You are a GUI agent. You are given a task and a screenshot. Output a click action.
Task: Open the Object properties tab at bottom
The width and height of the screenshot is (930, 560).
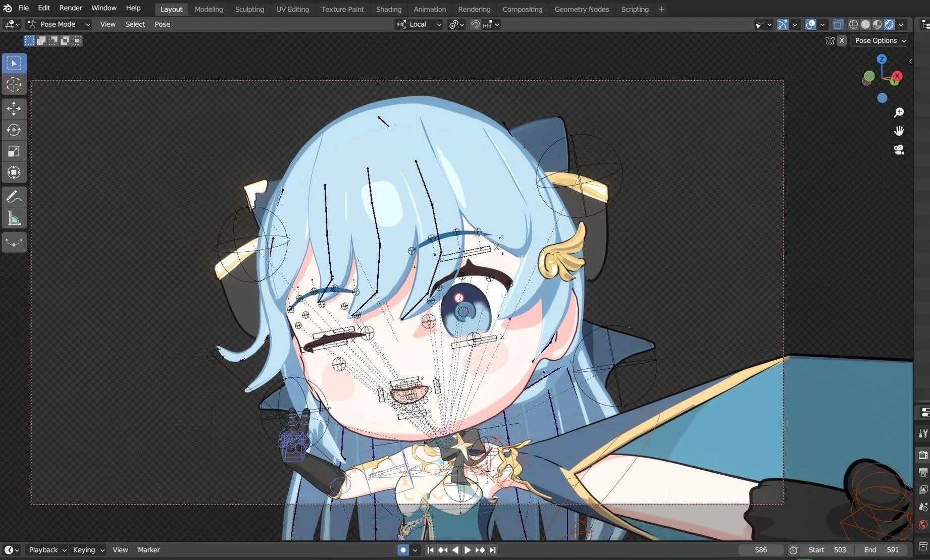click(923, 546)
